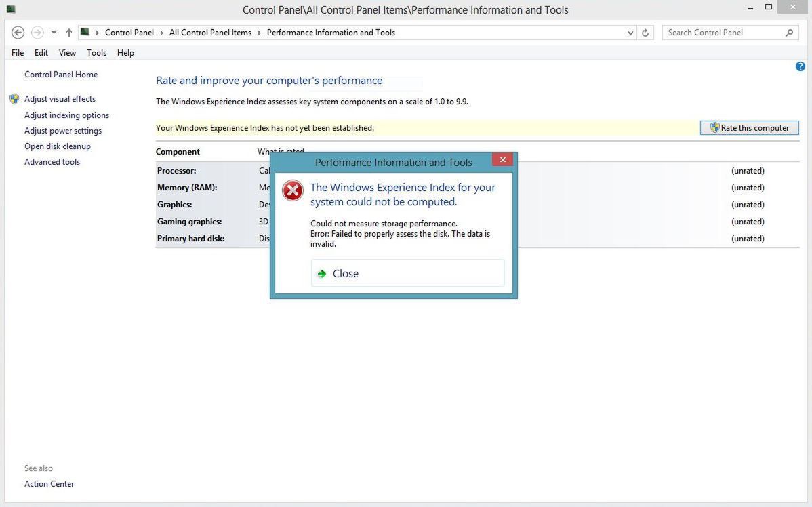Close the error dialog with red X

(x=502, y=159)
